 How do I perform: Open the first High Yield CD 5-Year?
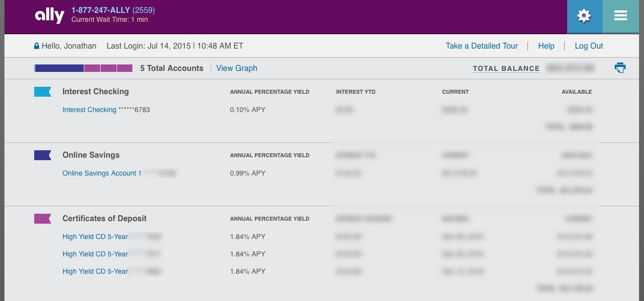(95, 237)
